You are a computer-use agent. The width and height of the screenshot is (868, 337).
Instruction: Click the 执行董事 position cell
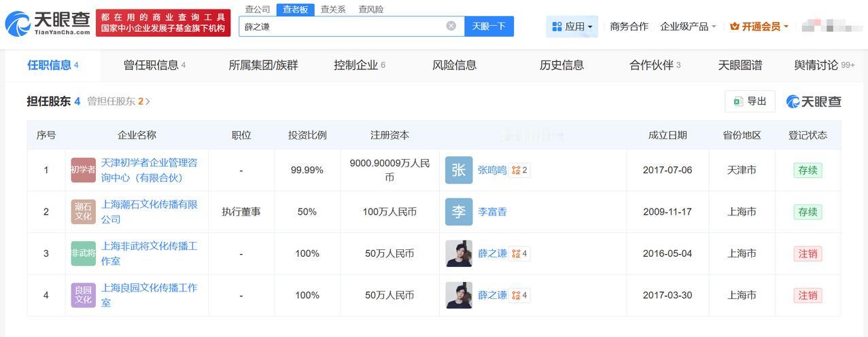tap(241, 212)
